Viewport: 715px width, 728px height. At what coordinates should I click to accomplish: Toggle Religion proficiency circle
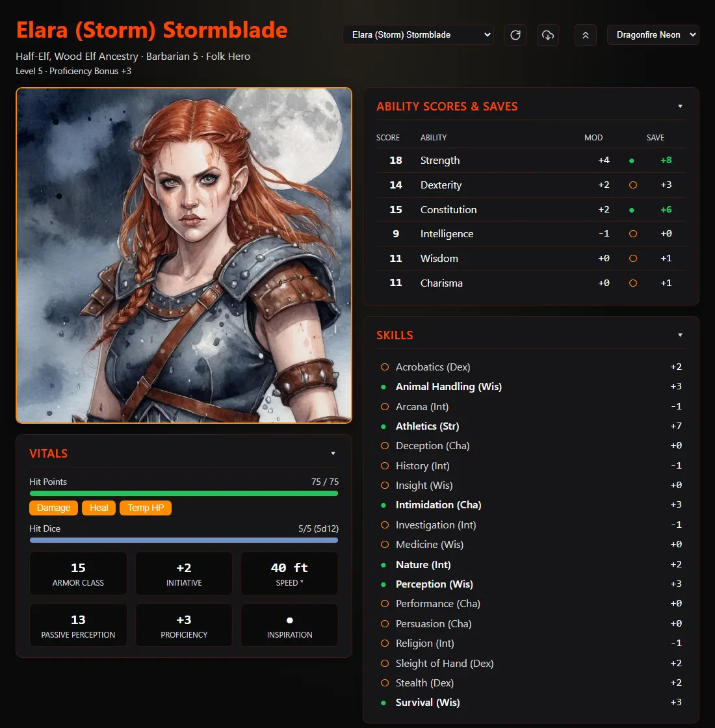click(384, 643)
